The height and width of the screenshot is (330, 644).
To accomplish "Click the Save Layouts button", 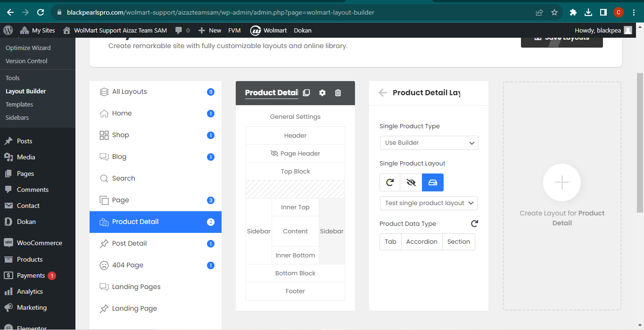I will click(562, 39).
